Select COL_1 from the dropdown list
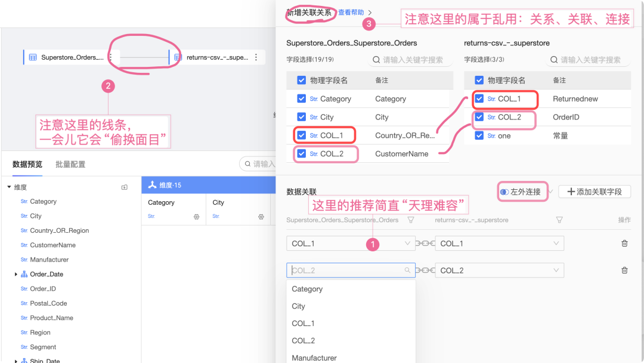644x363 pixels. pos(351,324)
